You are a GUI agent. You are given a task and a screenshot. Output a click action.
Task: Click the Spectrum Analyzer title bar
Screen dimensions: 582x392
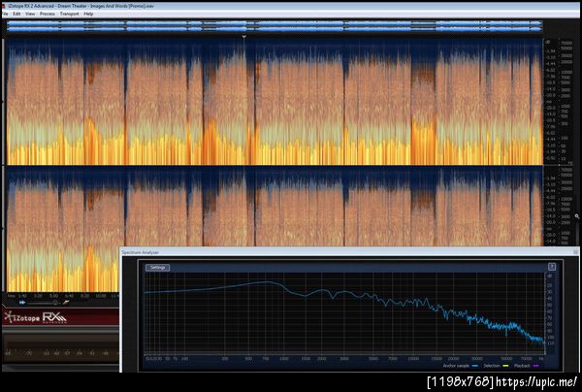349,252
